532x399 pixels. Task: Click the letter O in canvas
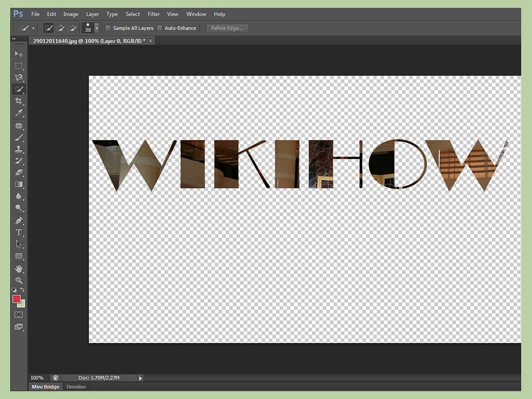pyautogui.click(x=397, y=164)
